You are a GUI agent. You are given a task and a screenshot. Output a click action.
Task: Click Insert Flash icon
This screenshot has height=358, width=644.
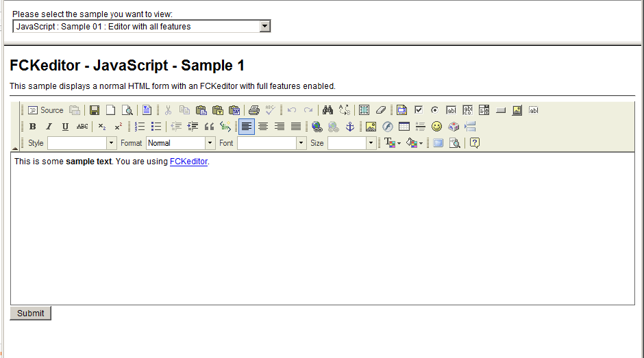pos(387,127)
